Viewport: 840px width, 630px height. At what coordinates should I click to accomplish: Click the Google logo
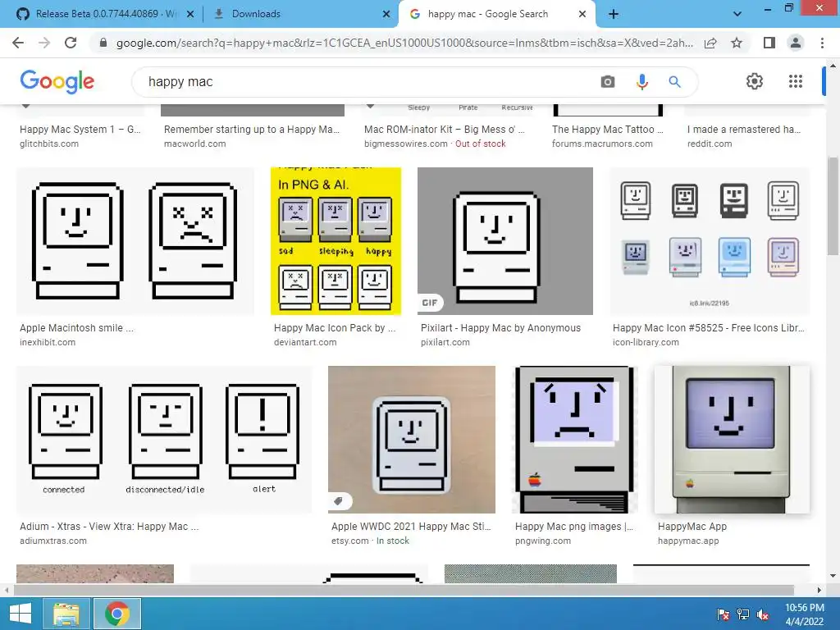point(57,81)
